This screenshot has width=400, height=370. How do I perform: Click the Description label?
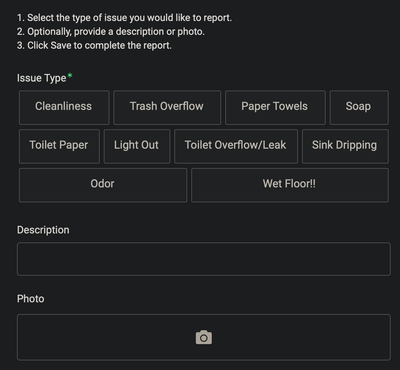pyautogui.click(x=43, y=230)
